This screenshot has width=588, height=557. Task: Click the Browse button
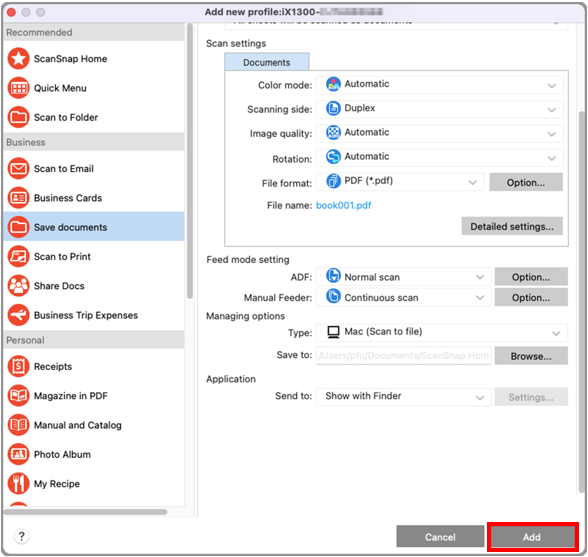[x=531, y=356]
